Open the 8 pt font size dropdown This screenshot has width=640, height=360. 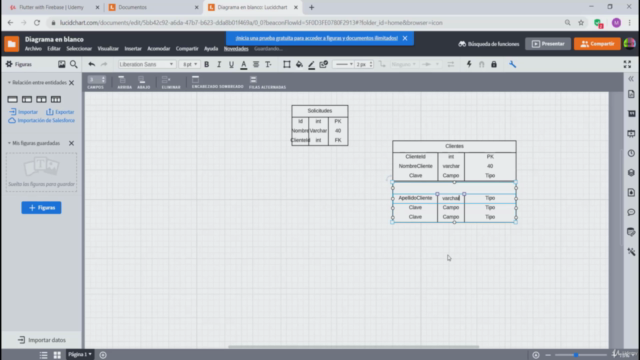coord(190,64)
